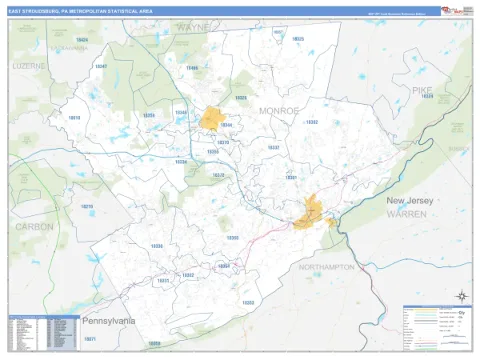
Task: Click ZIP code 18301 label
Action: (291, 178)
